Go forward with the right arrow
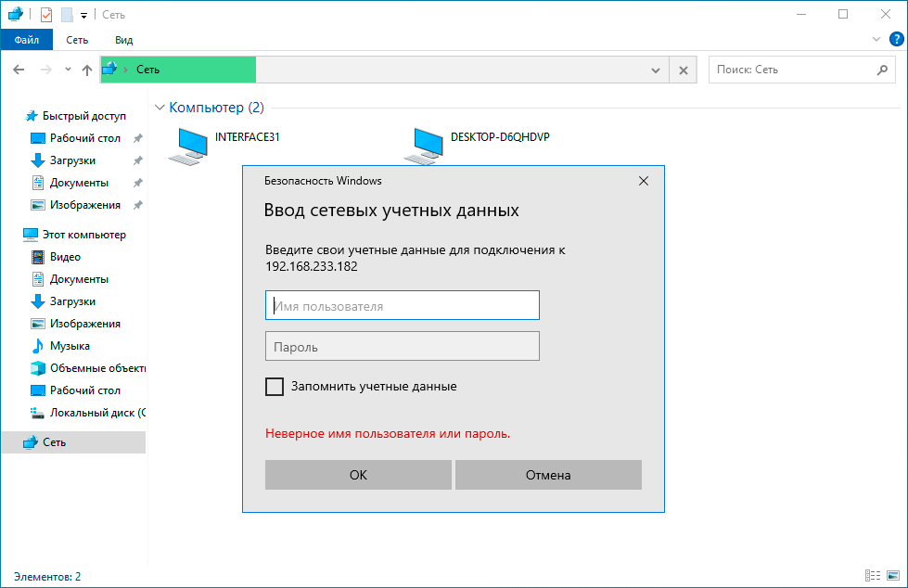 pyautogui.click(x=45, y=70)
